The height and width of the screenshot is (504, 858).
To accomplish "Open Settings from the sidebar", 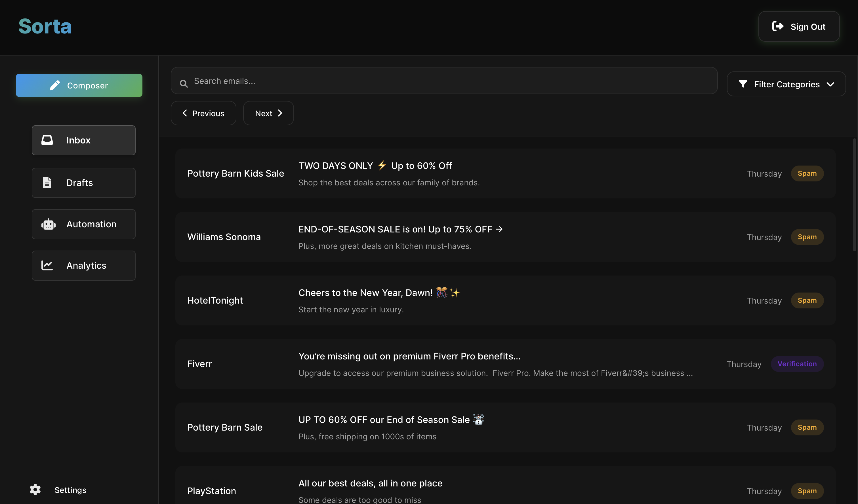I will pos(70,490).
